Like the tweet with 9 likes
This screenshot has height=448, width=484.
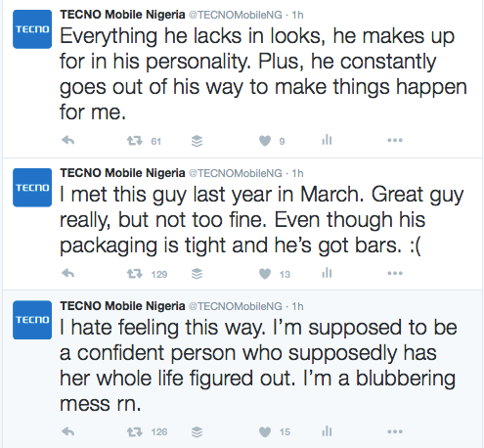(x=265, y=141)
